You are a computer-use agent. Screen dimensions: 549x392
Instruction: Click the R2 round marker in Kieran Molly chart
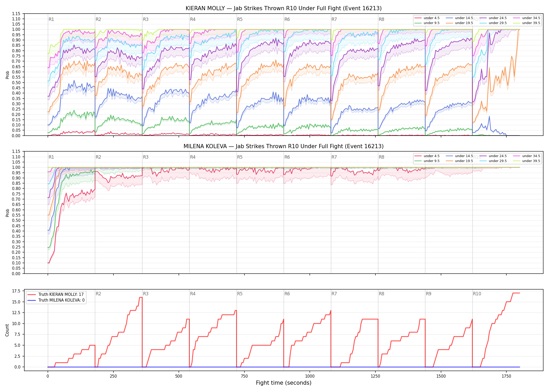[98, 19]
